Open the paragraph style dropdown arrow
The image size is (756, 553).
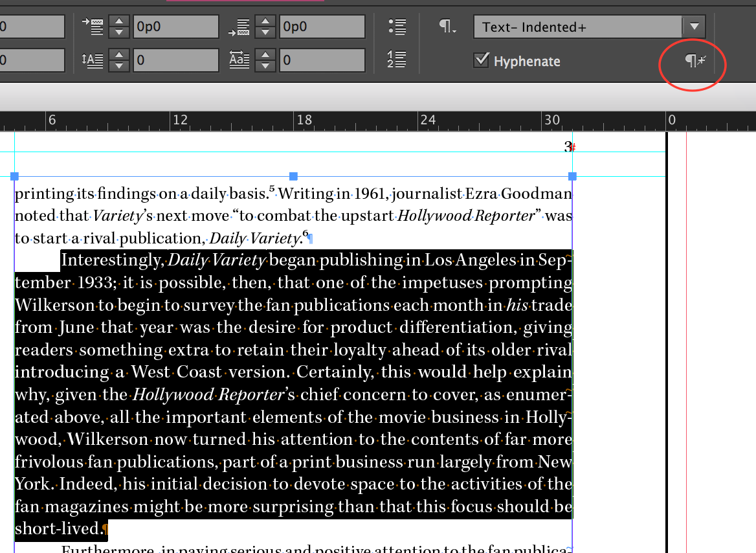tap(695, 27)
